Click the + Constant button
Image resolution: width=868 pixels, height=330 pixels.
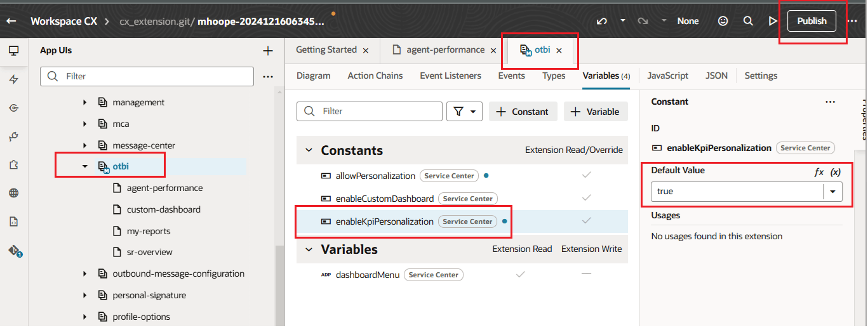point(523,112)
